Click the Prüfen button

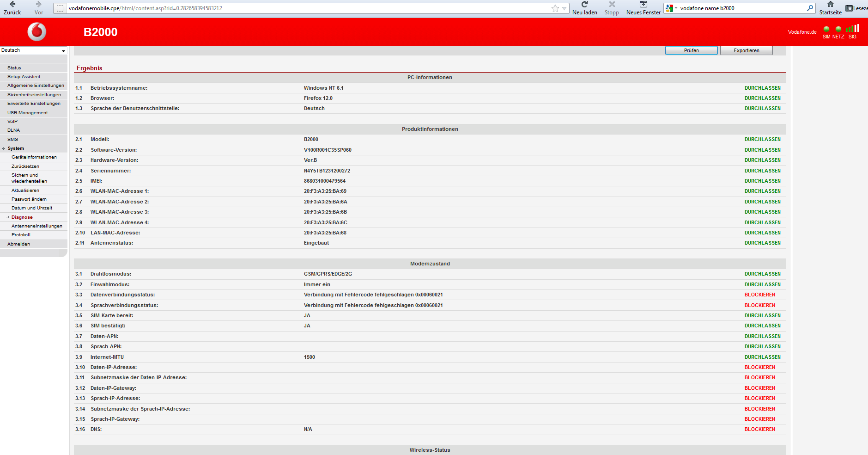(x=691, y=50)
